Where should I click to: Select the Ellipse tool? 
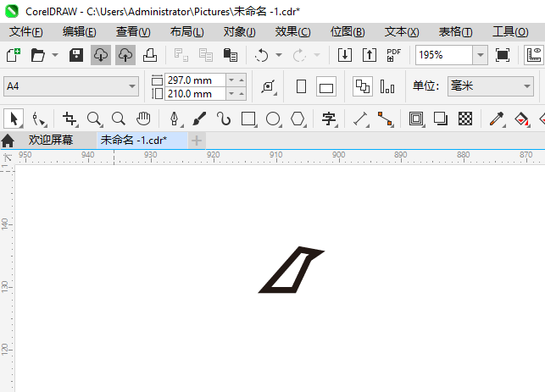(273, 119)
